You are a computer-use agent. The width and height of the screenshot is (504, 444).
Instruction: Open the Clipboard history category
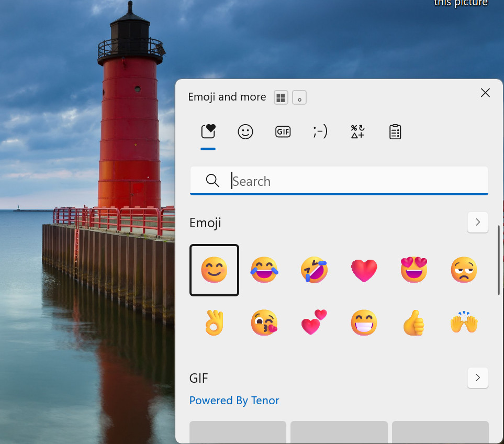[x=395, y=131]
